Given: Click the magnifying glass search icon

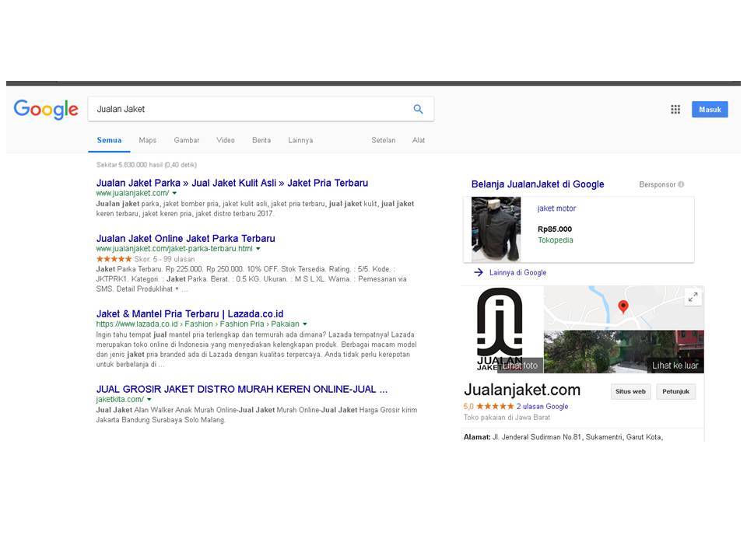Looking at the screenshot, I should tap(419, 109).
